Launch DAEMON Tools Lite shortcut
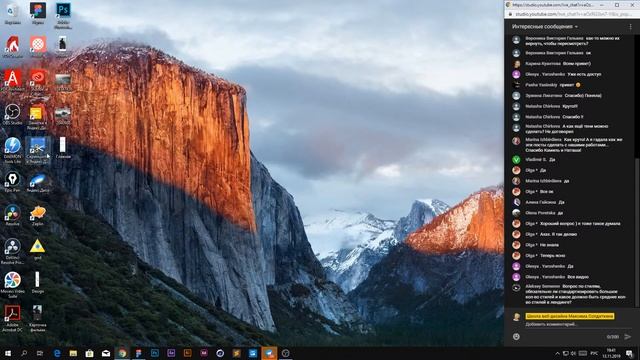 13,150
